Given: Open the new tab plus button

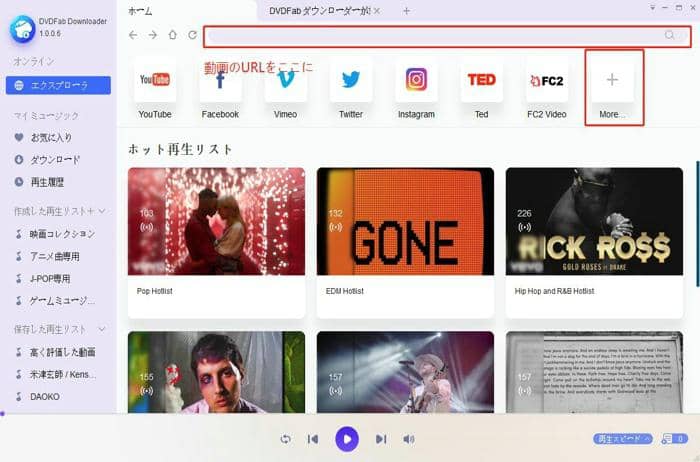Looking at the screenshot, I should point(406,11).
